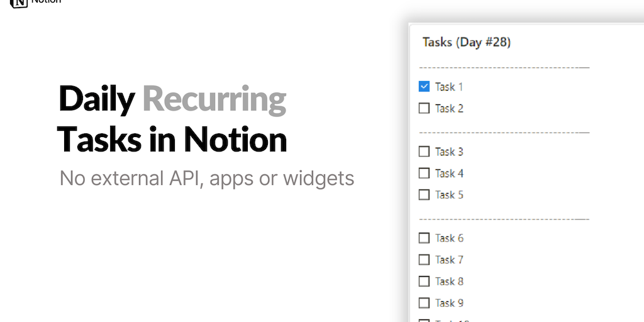The height and width of the screenshot is (322, 644).
Task: Tick the Task 9 checkbox
Action: 424,303
